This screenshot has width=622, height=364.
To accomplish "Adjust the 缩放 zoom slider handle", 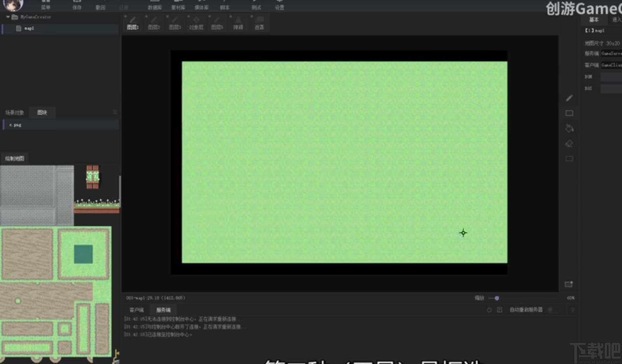I will pyautogui.click(x=497, y=298).
